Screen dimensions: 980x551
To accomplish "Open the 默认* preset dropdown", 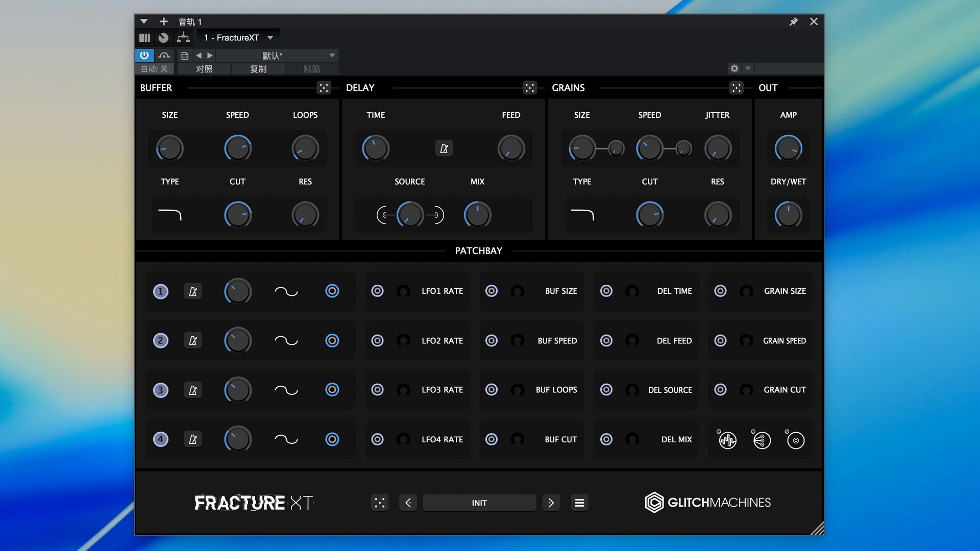I will pos(278,55).
